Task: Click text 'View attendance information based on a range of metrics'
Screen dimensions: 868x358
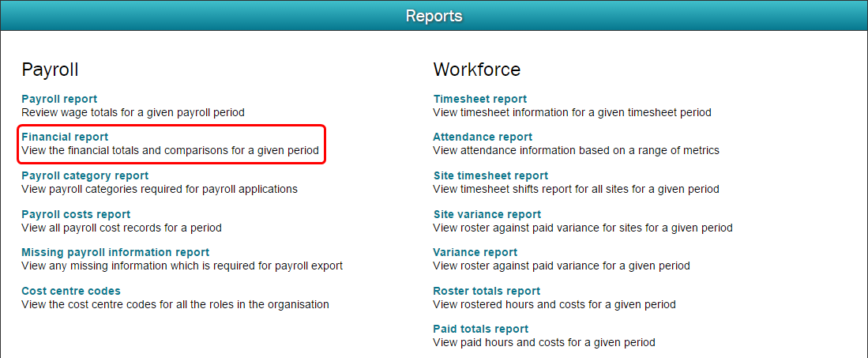Action: coord(576,150)
